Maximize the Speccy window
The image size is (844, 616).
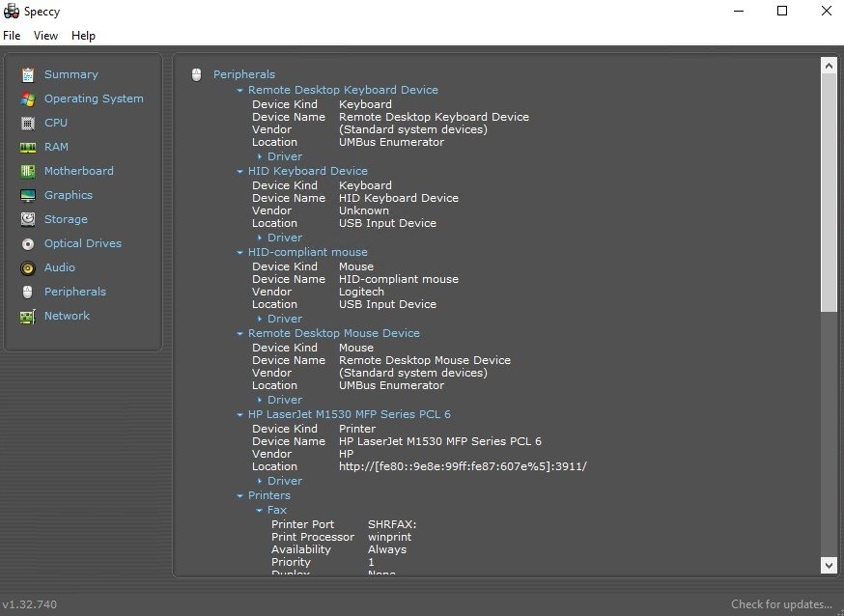tap(782, 11)
